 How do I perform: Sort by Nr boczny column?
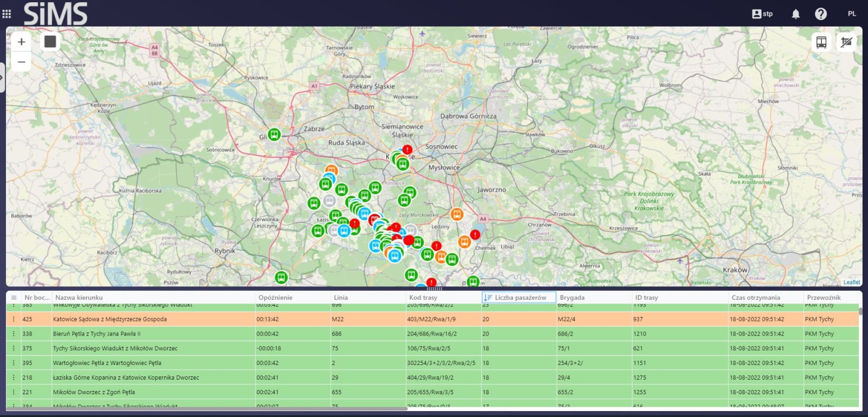tap(36, 297)
